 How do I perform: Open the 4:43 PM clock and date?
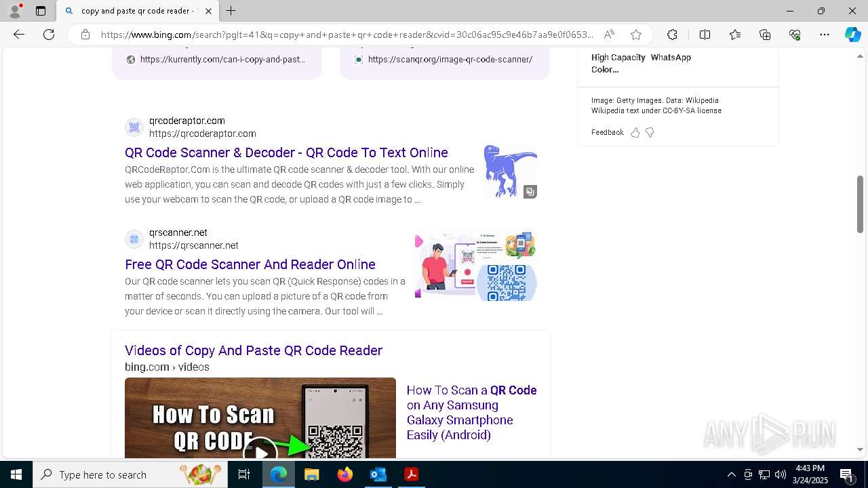(810, 474)
